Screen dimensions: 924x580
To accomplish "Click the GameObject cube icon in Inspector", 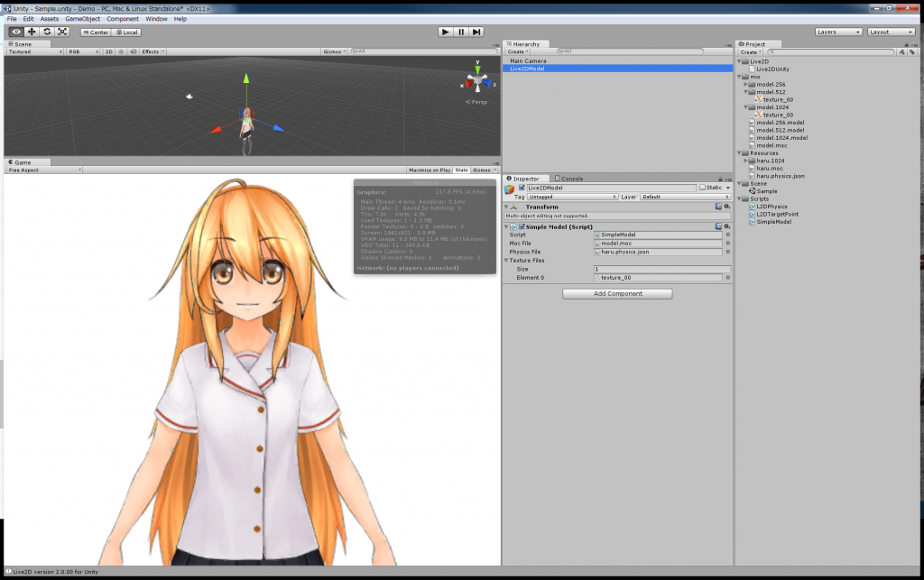I will point(510,189).
